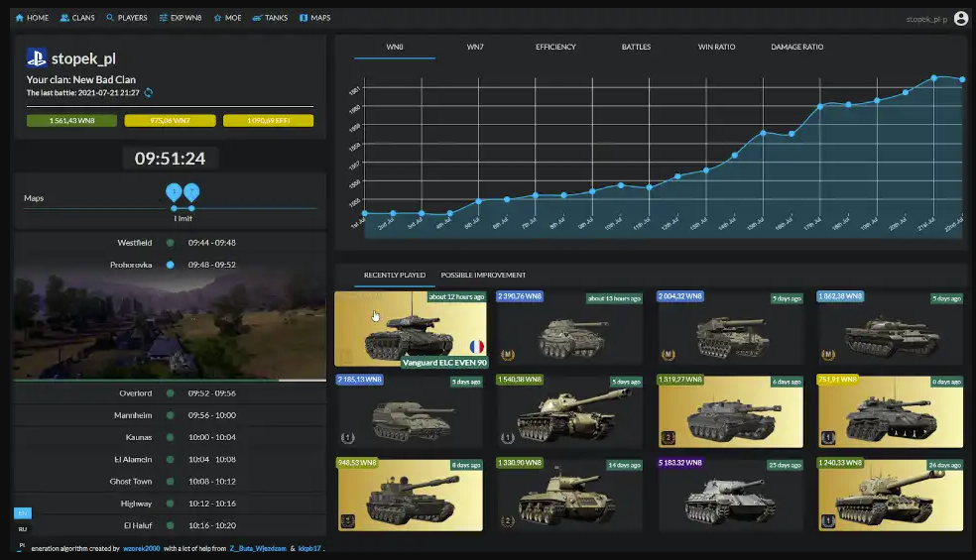Click mastery badge on 1 540,38 WN8 card

click(x=507, y=438)
